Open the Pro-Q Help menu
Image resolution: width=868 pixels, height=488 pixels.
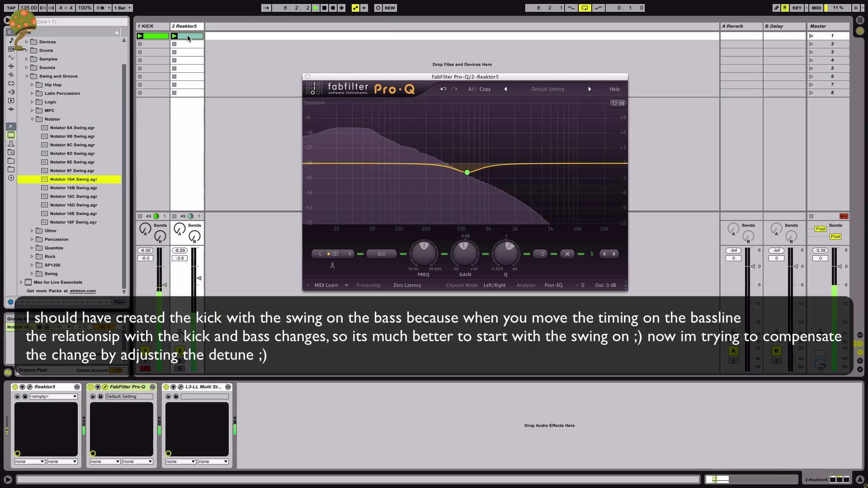point(614,89)
